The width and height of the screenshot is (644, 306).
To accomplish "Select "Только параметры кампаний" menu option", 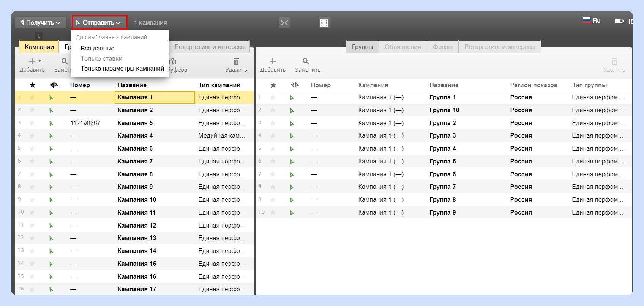I will pyautogui.click(x=122, y=68).
